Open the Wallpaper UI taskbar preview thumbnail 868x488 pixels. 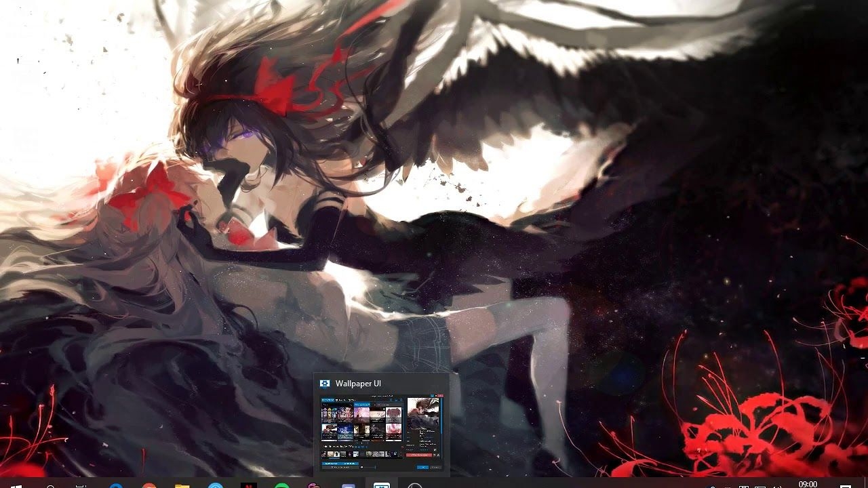pyautogui.click(x=381, y=432)
